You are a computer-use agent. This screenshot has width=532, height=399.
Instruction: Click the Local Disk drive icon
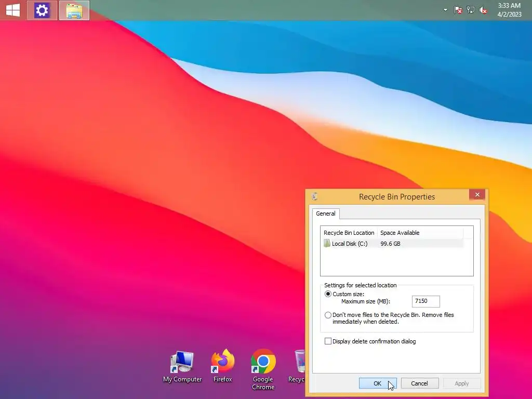(327, 243)
